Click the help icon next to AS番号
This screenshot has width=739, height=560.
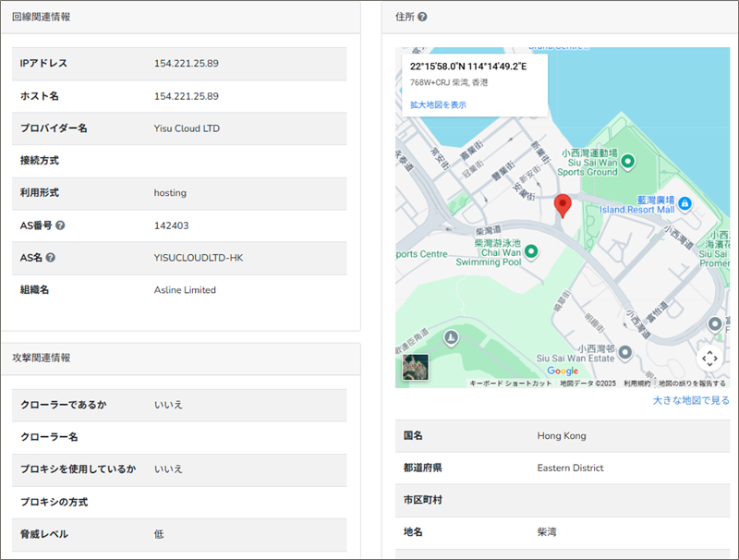tap(60, 225)
